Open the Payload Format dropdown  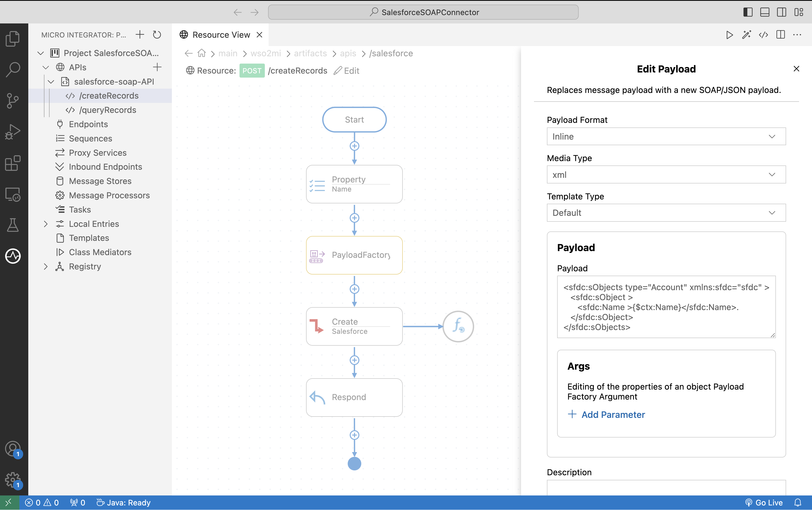[x=666, y=136]
